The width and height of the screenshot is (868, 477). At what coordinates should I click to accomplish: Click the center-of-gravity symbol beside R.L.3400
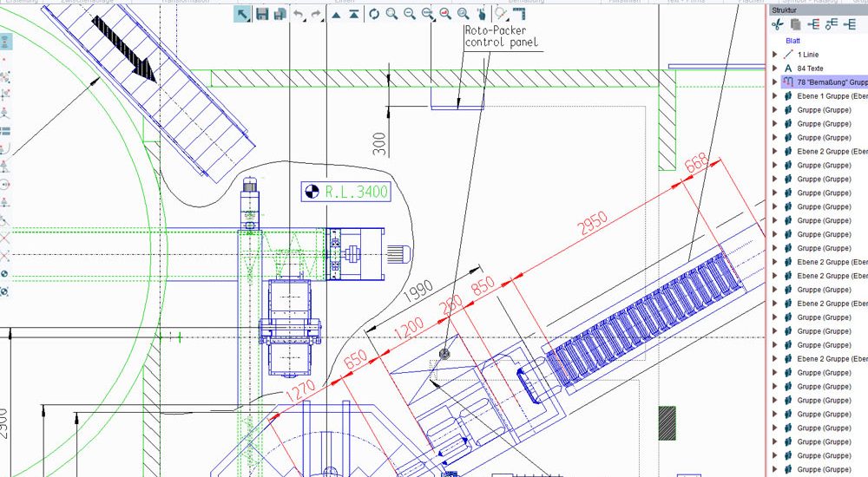point(312,192)
